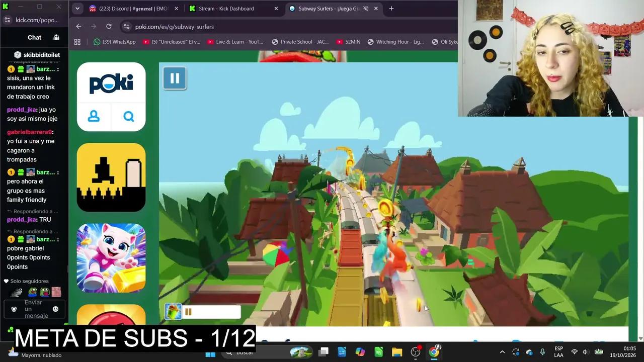Open Chrome from the taskbar

pos(434,352)
